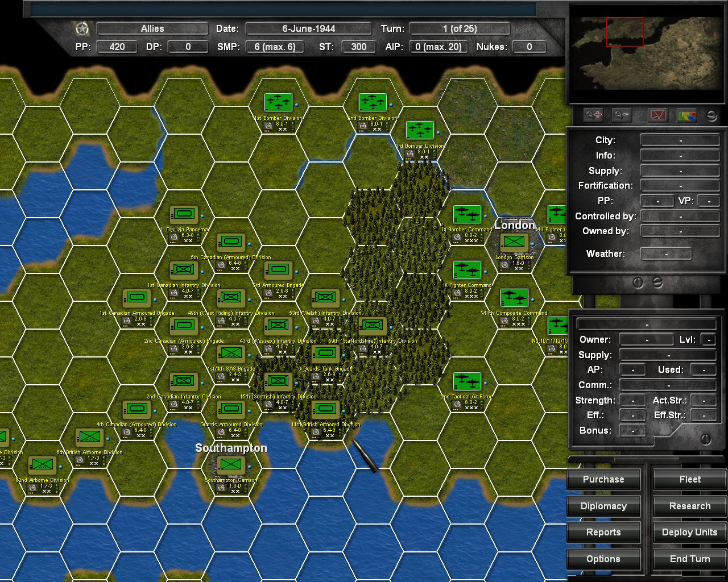
Task: Select the 2nd Tactical Air Force unit
Action: [x=466, y=381]
